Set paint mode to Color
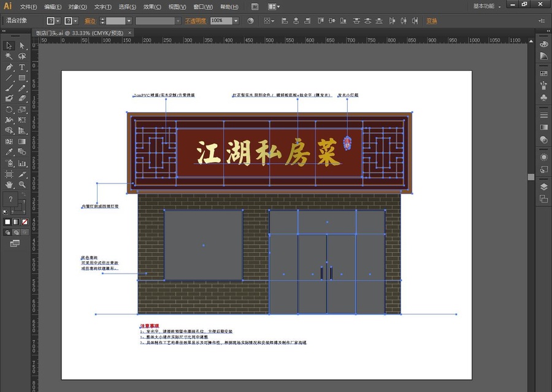This screenshot has width=552, height=392. tap(7, 222)
